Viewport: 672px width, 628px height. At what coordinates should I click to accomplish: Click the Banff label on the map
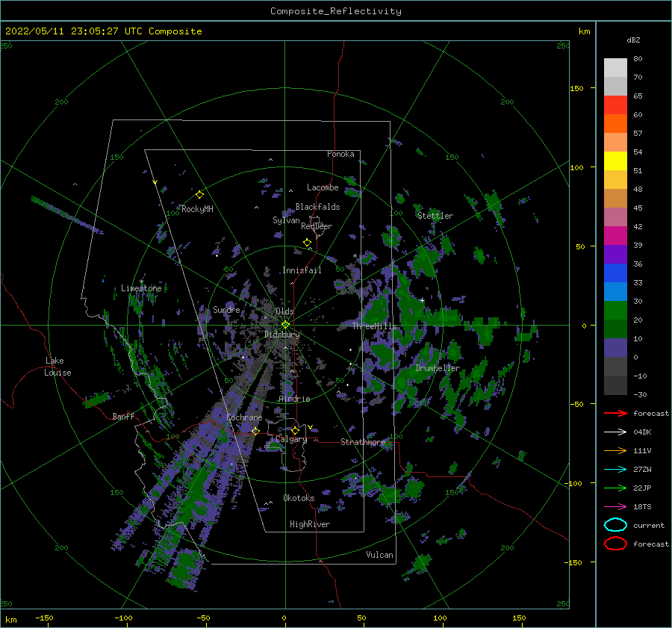[x=123, y=416]
